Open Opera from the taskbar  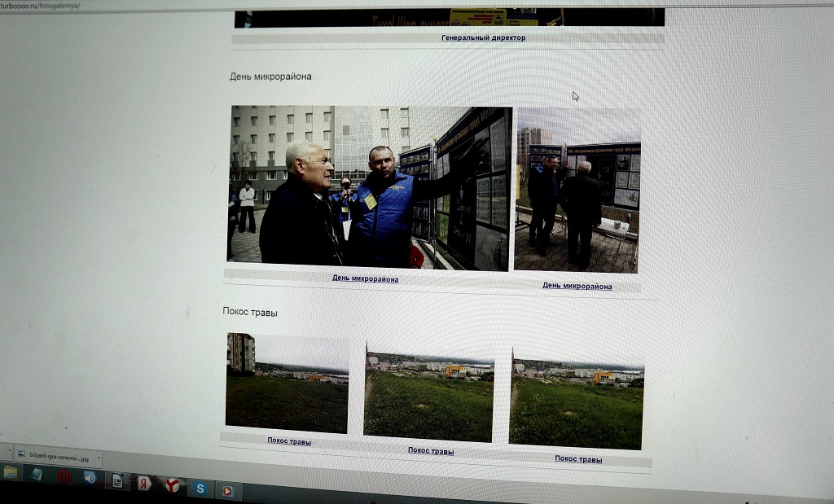pos(64,478)
